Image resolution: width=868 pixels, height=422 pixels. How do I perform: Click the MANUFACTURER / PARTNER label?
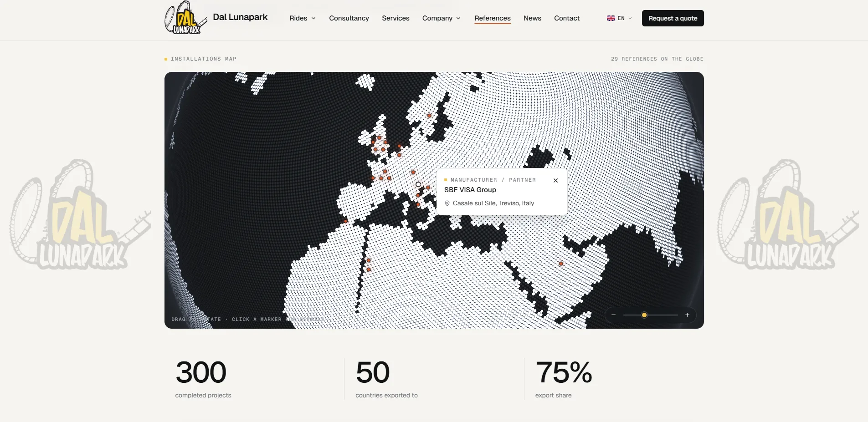coord(493,180)
